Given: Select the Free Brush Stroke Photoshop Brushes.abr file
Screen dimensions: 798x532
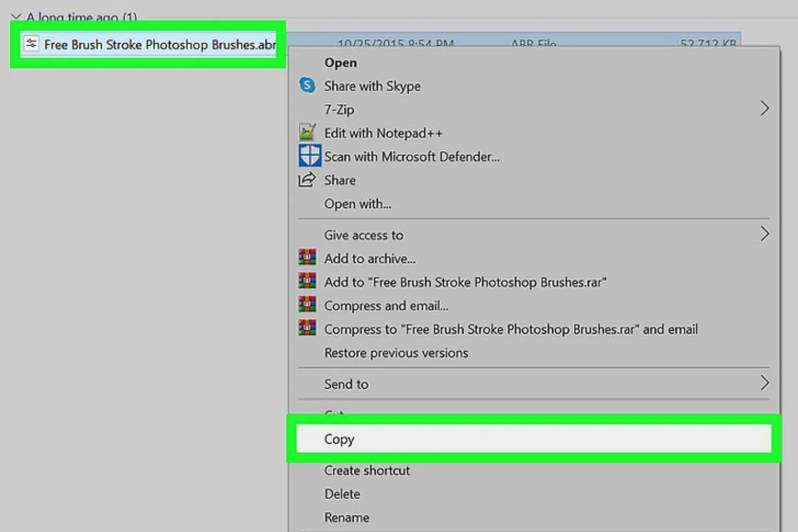Looking at the screenshot, I should click(x=160, y=45).
